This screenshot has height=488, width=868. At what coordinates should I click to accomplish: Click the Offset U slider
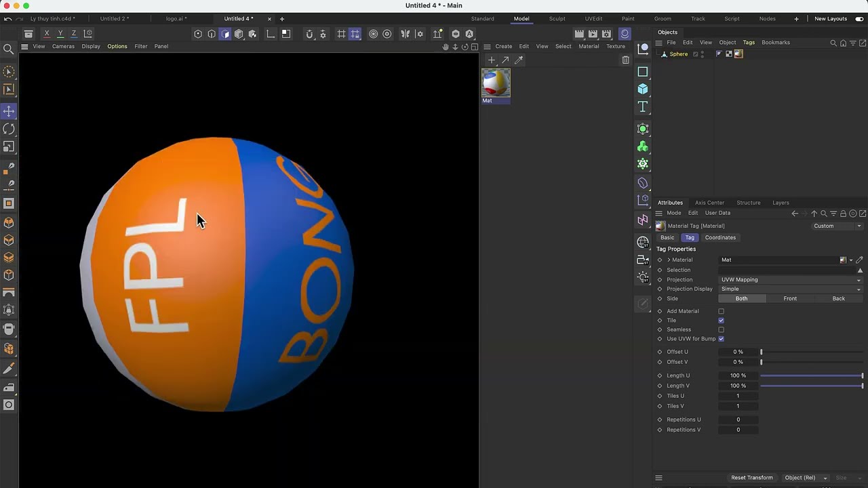click(812, 352)
